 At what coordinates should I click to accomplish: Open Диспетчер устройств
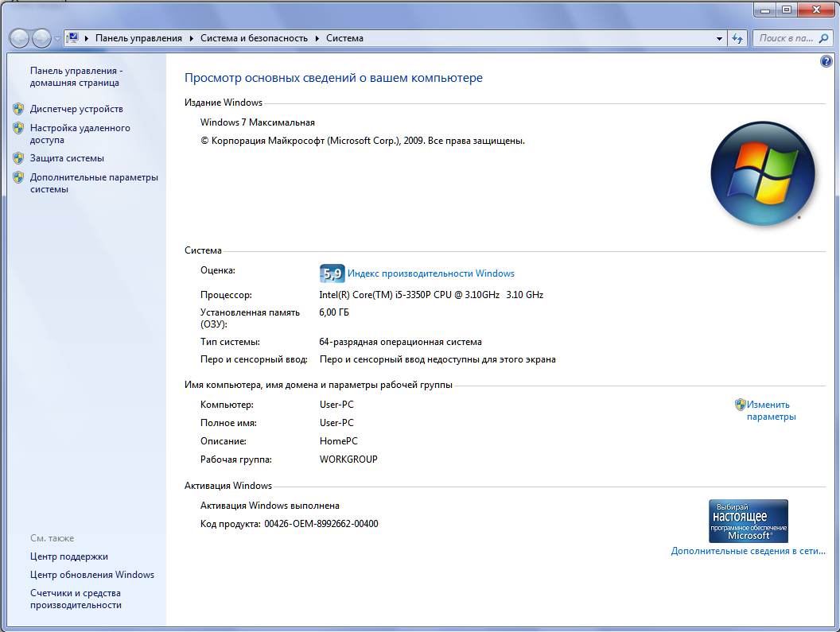pos(76,109)
